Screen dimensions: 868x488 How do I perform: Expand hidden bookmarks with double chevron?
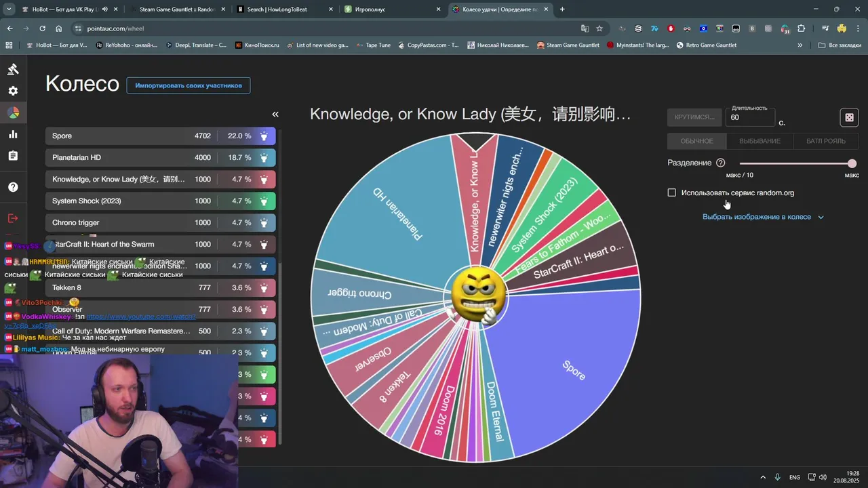(x=800, y=45)
